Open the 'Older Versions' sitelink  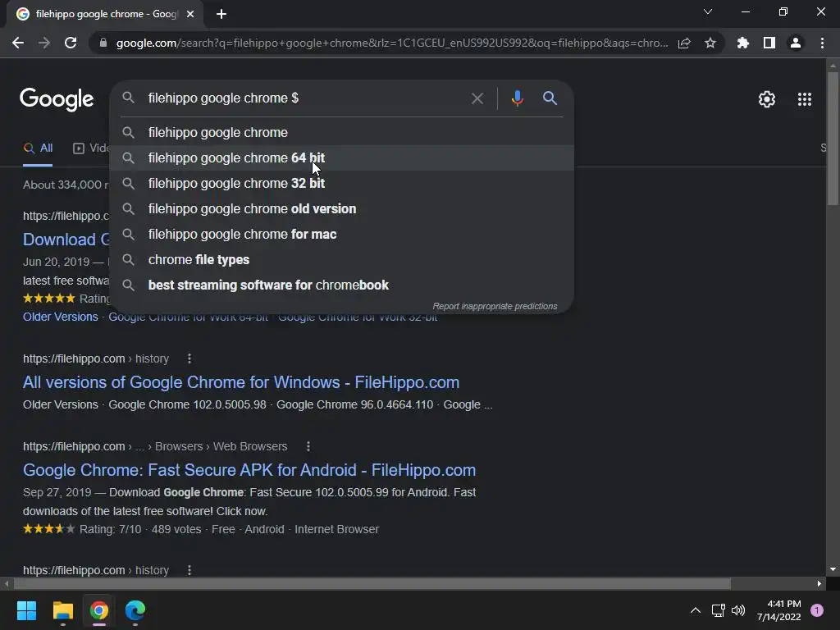[x=60, y=317]
